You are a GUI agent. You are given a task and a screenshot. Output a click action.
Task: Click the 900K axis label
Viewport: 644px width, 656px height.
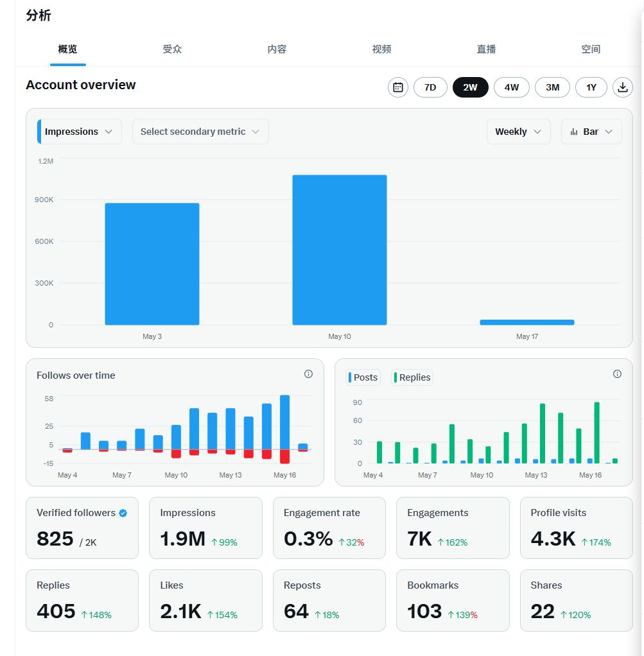click(44, 200)
